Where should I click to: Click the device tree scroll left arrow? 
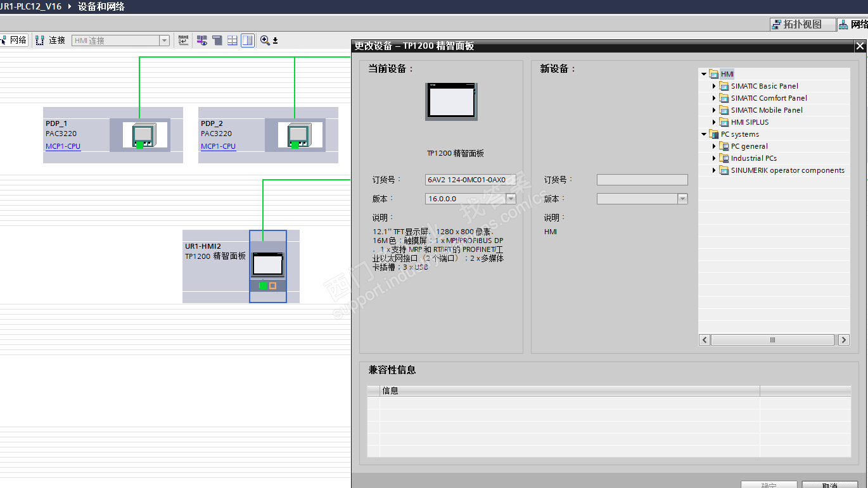tap(705, 340)
